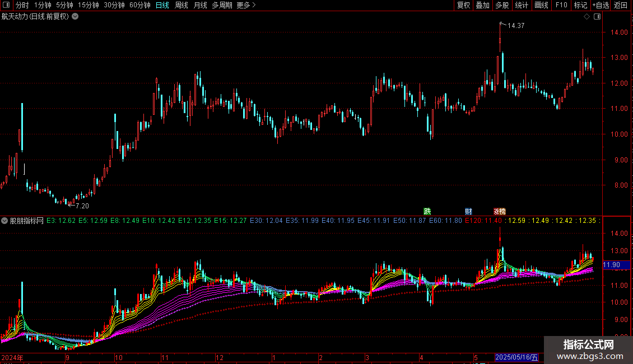Image resolution: width=633 pixels, height=364 pixels.
Task: Click month 11 on the time axis
Action: [x=165, y=357]
